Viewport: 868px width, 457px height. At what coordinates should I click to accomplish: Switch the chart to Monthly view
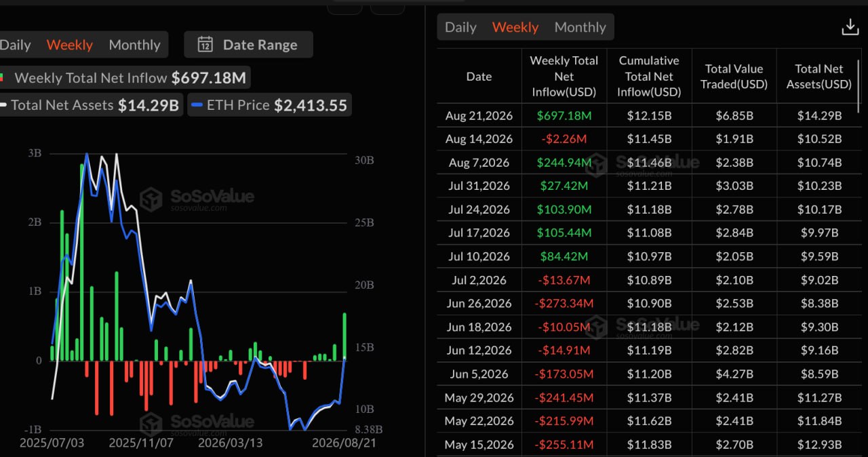pos(134,45)
